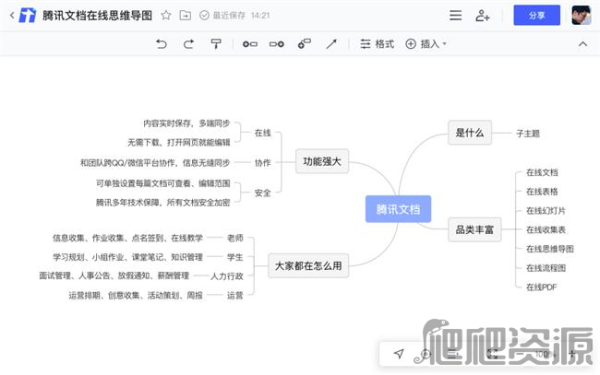The image size is (600, 375).
Task: Select the 在线文档 subtopic
Action: pos(542,172)
